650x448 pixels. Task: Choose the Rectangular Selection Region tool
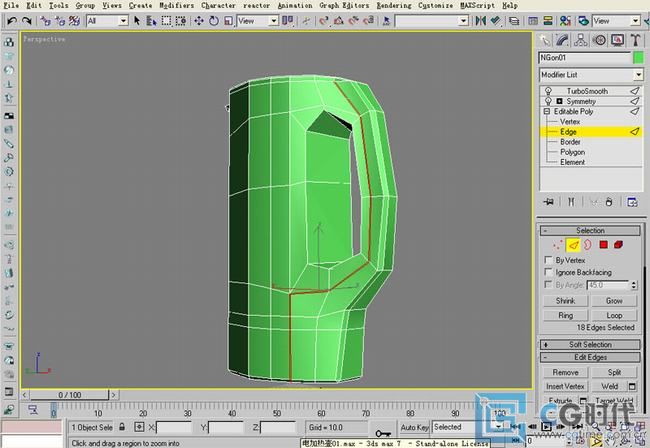166,21
